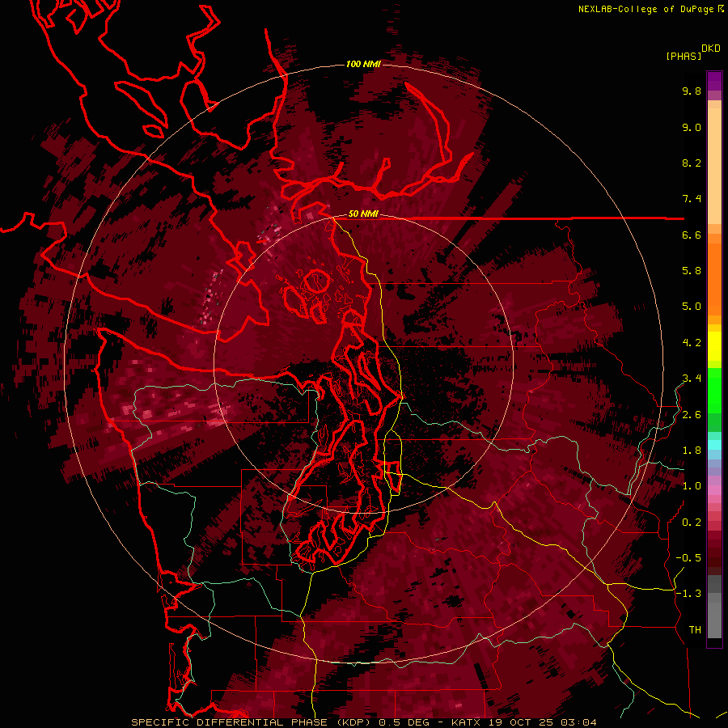Click the 100 NMI range ring label
Image resolution: width=728 pixels, height=728 pixels.
[363, 64]
